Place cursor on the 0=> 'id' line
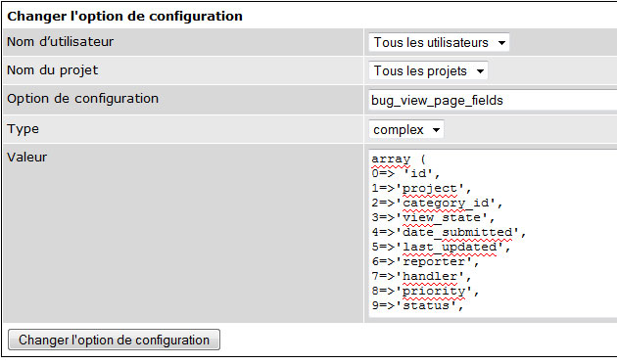This screenshot has width=617, height=364. click(x=405, y=173)
